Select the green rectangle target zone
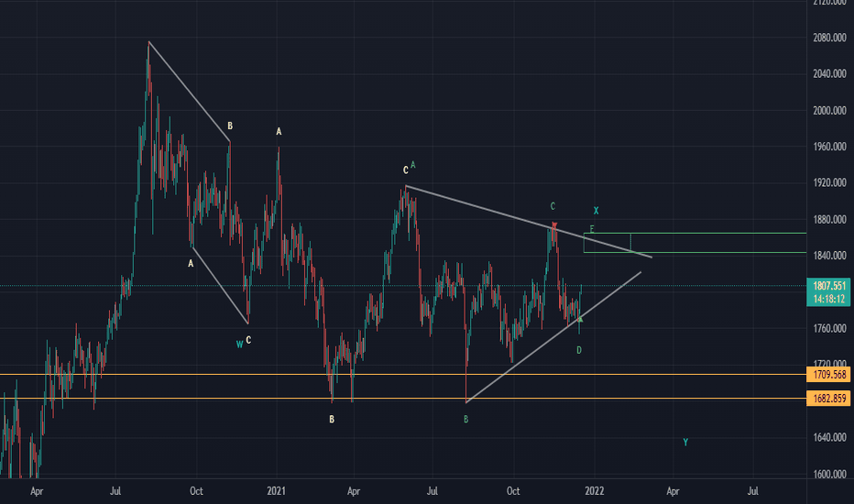The height and width of the screenshot is (504, 854). click(695, 243)
